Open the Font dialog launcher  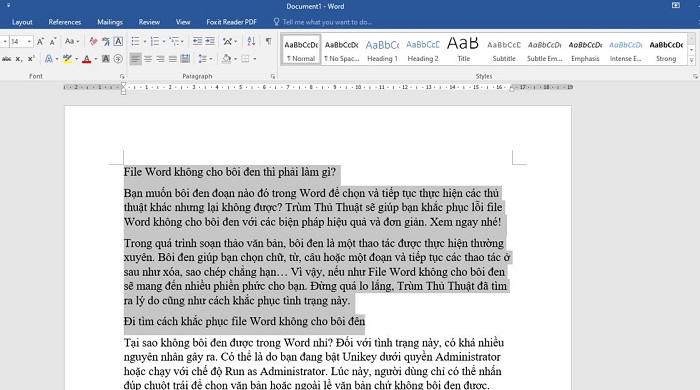122,77
